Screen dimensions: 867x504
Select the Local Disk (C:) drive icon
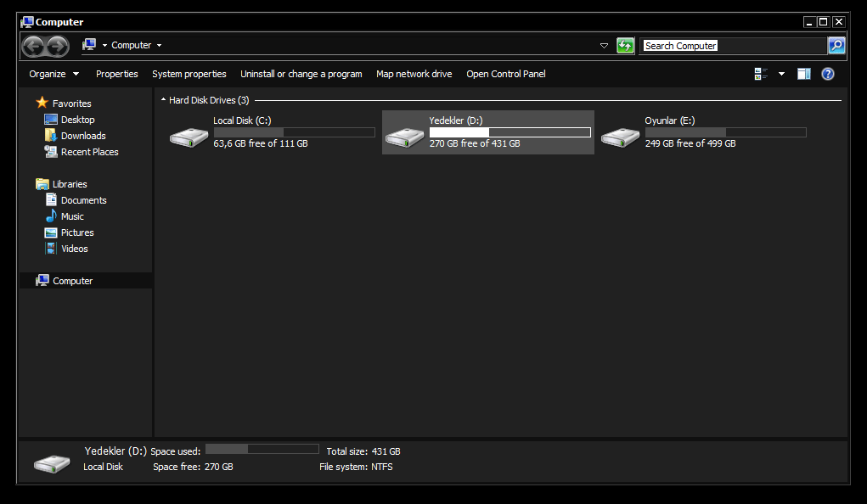click(x=189, y=137)
